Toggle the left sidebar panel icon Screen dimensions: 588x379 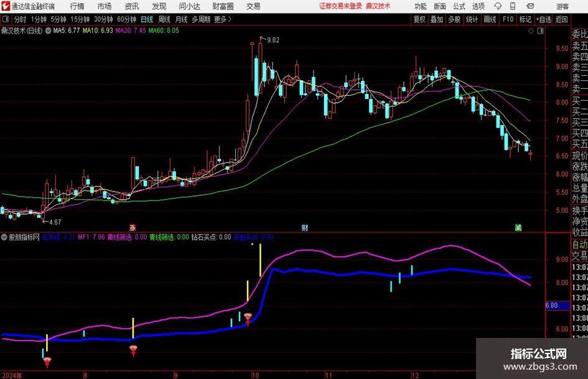click(x=6, y=19)
